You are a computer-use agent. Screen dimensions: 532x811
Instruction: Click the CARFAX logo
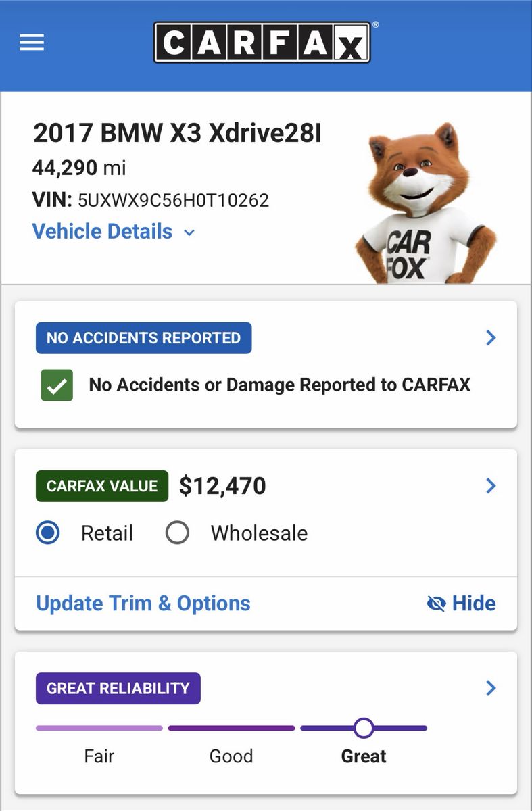(x=262, y=43)
